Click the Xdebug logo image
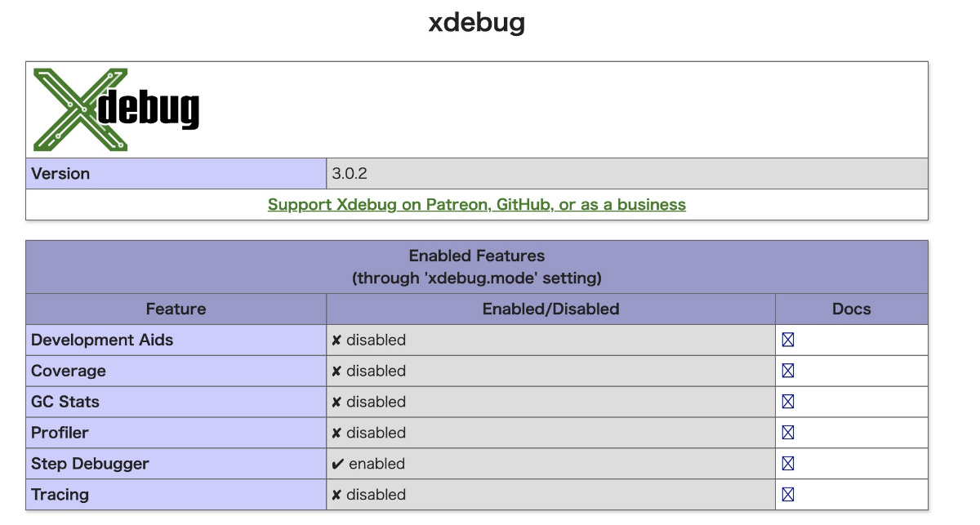980x525 pixels. point(117,109)
